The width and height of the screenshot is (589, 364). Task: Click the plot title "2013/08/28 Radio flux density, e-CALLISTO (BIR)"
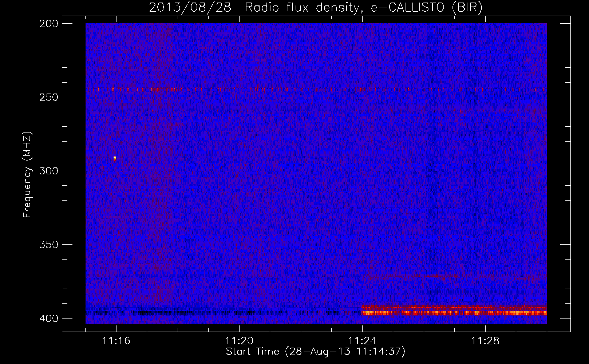316,7
